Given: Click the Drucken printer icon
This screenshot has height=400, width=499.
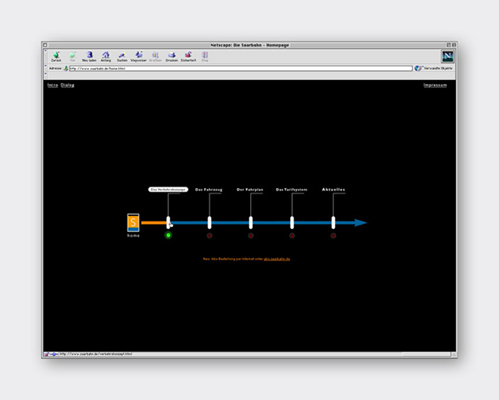Looking at the screenshot, I should click(x=172, y=56).
